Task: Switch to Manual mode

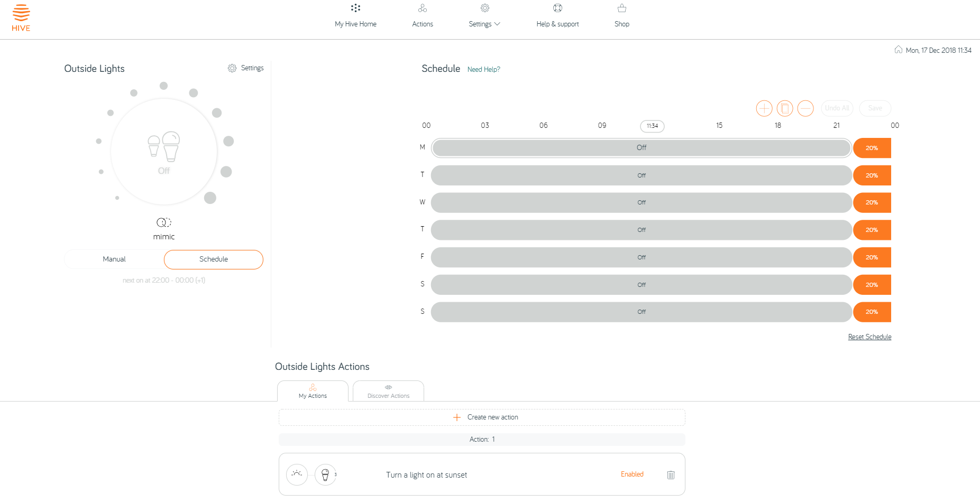Action: click(114, 259)
